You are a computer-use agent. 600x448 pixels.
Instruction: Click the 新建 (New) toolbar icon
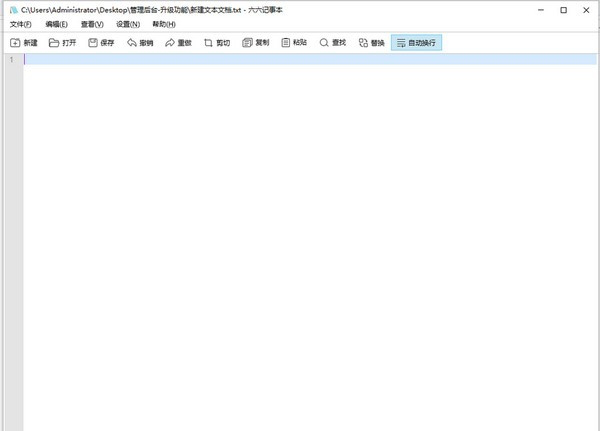[x=24, y=43]
